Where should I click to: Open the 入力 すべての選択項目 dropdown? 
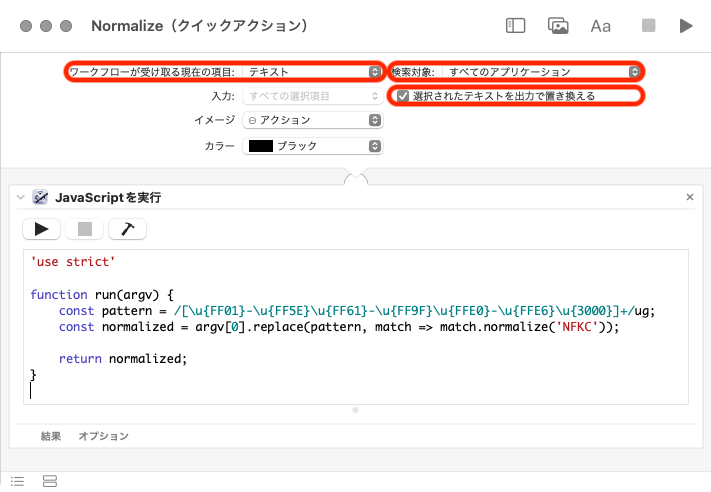313,96
